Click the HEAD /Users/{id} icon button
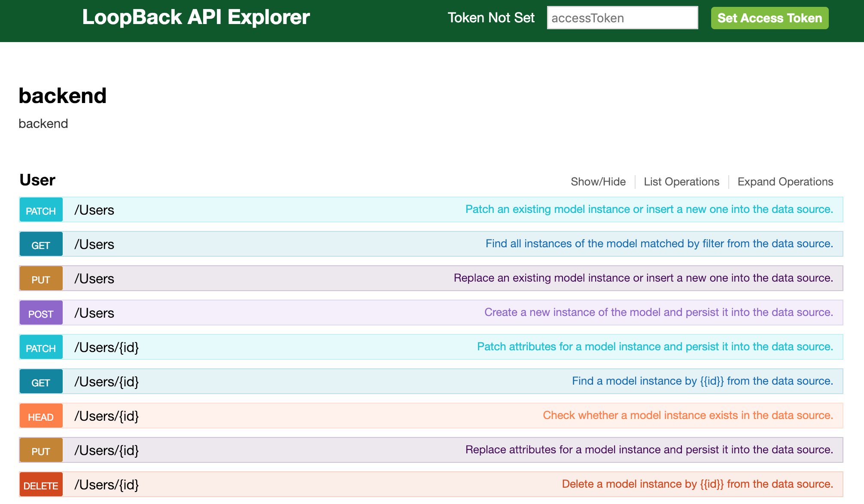 coord(40,416)
